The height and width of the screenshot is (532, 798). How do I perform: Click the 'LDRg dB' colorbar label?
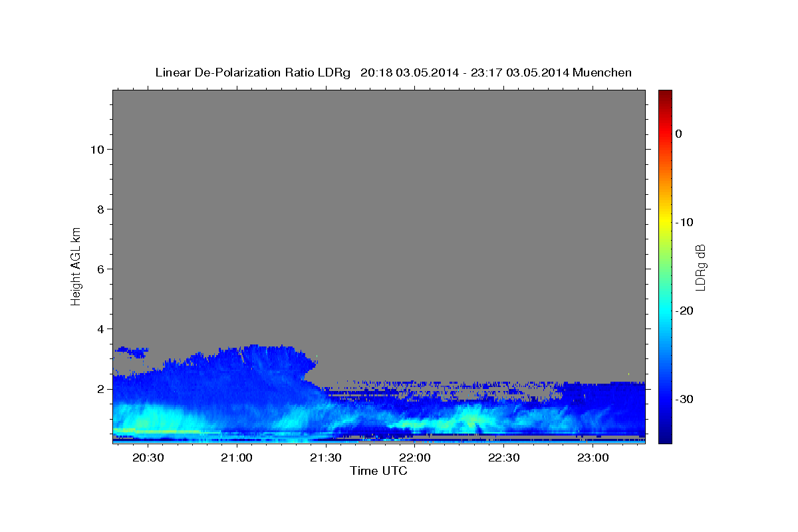700,267
